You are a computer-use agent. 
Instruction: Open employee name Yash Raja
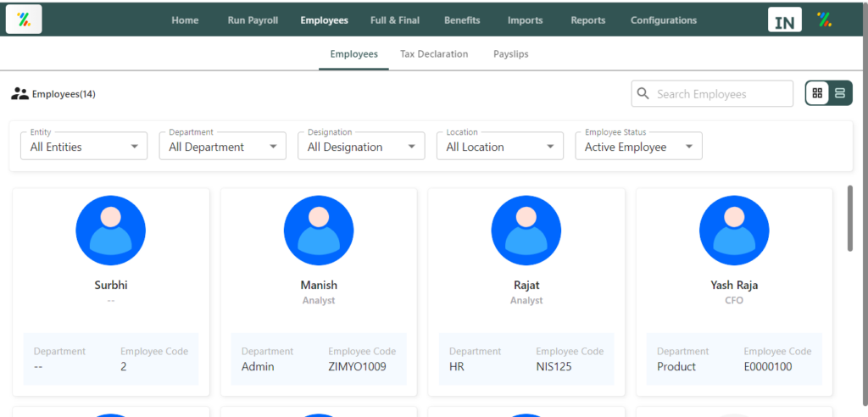[734, 285]
